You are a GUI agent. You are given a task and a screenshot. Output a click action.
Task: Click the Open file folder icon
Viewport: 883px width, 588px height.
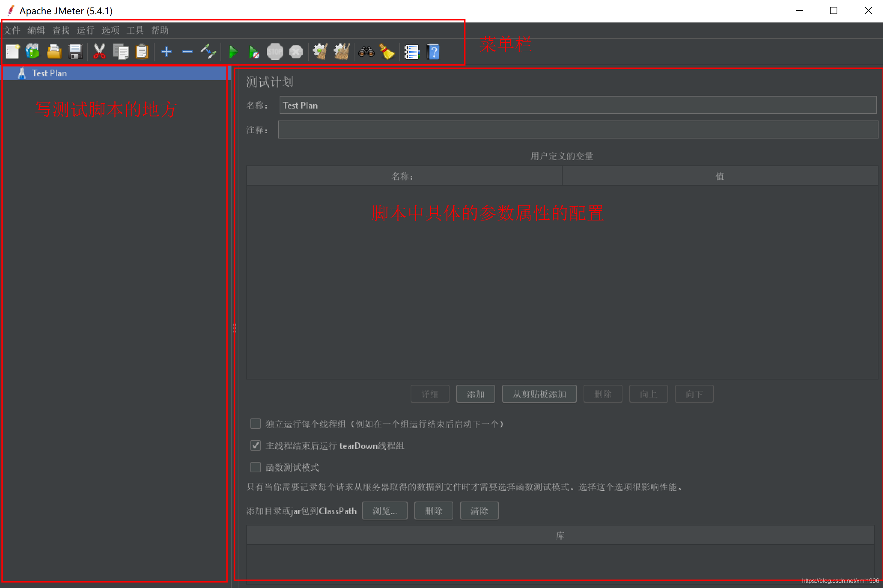click(x=54, y=52)
